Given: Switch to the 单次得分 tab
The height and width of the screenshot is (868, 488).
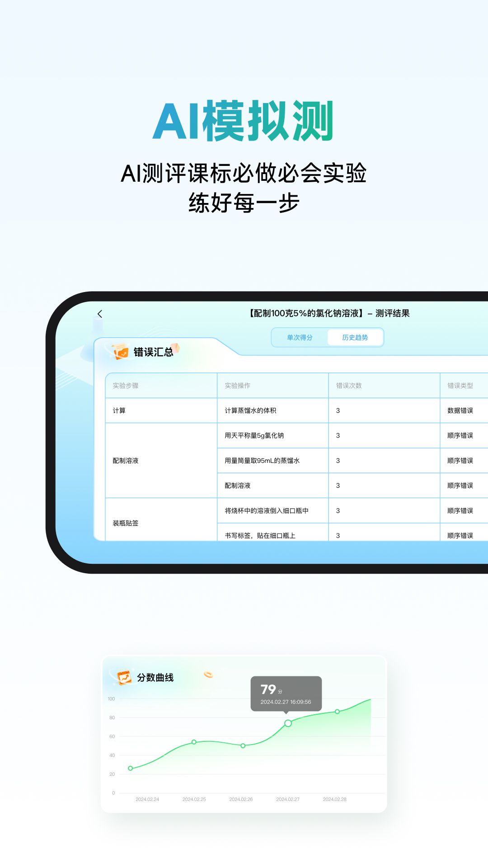Looking at the screenshot, I should 300,338.
